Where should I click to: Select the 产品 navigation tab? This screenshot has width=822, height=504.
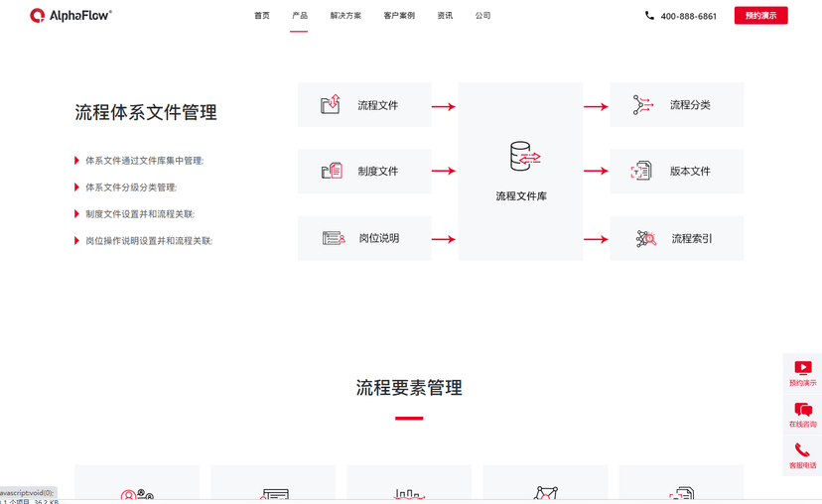pyautogui.click(x=300, y=16)
